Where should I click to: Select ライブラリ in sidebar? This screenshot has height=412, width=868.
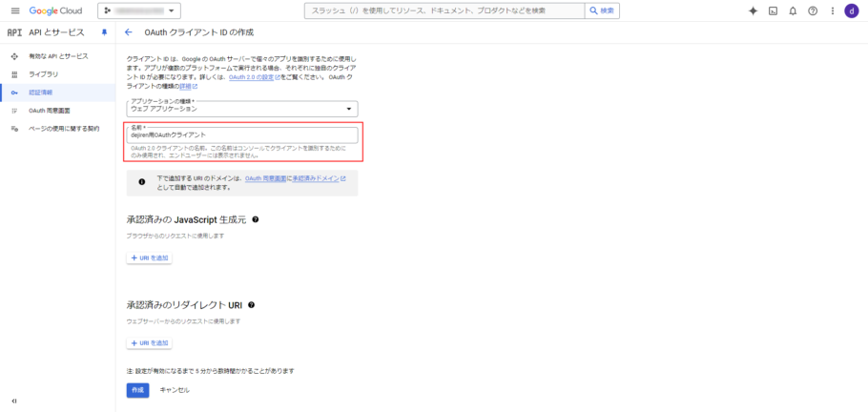click(43, 74)
